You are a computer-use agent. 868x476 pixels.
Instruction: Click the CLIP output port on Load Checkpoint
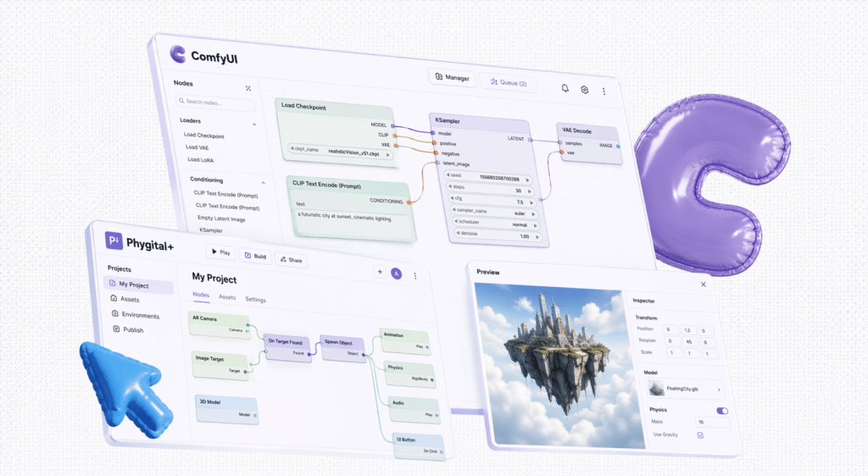tap(395, 136)
